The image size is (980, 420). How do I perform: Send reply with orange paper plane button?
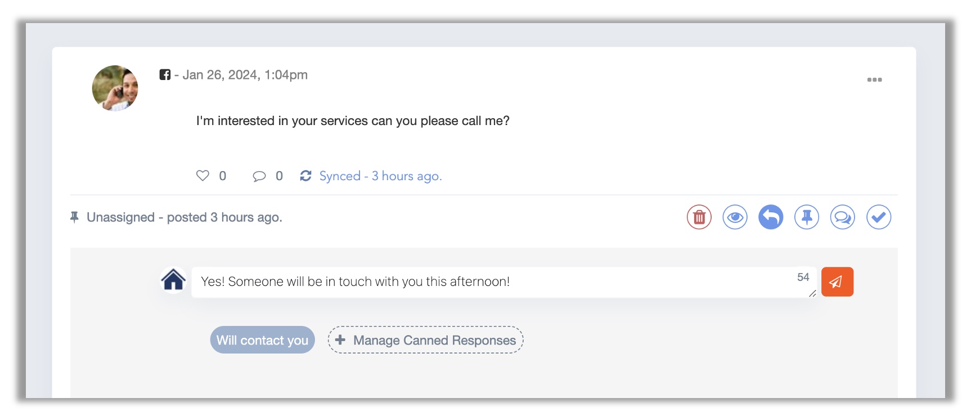(837, 282)
